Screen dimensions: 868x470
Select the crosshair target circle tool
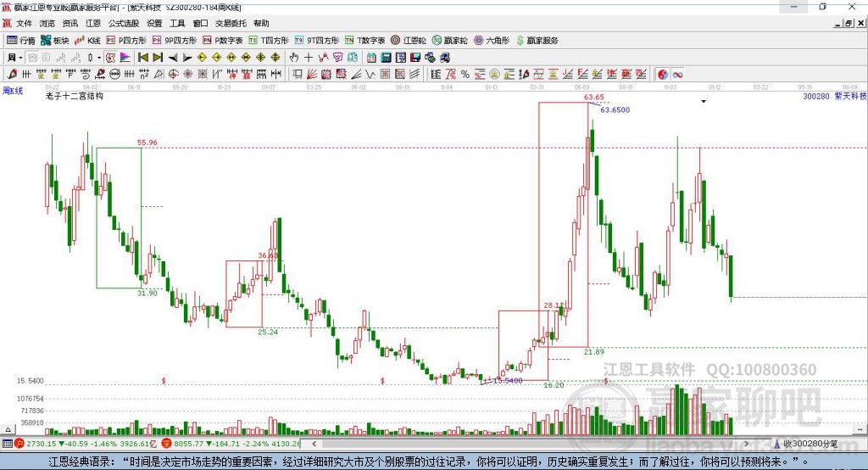click(173, 75)
